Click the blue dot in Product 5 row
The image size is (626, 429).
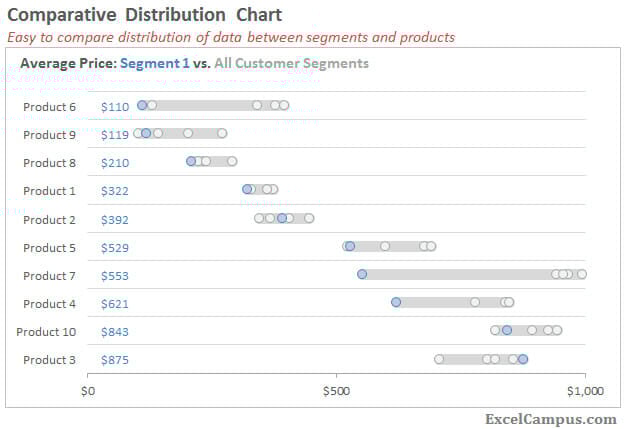pos(349,246)
